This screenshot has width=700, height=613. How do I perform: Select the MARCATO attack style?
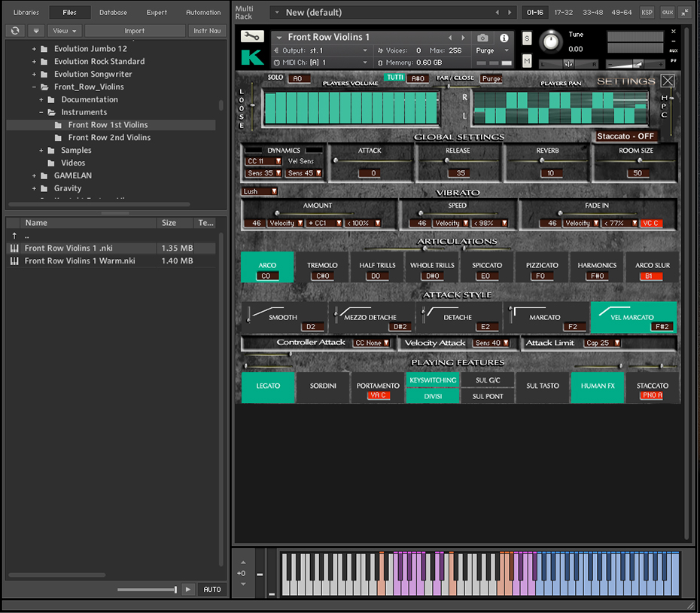point(546,318)
